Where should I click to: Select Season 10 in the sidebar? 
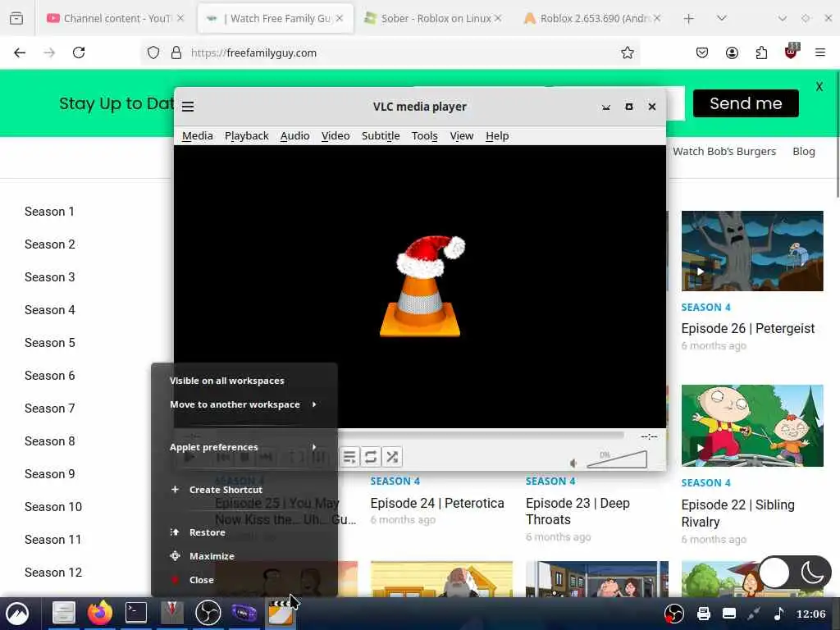tap(53, 507)
